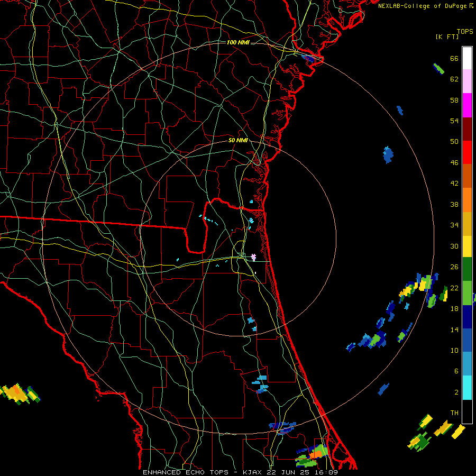Click the legend value 18
The image size is (476, 476).
pos(454,309)
